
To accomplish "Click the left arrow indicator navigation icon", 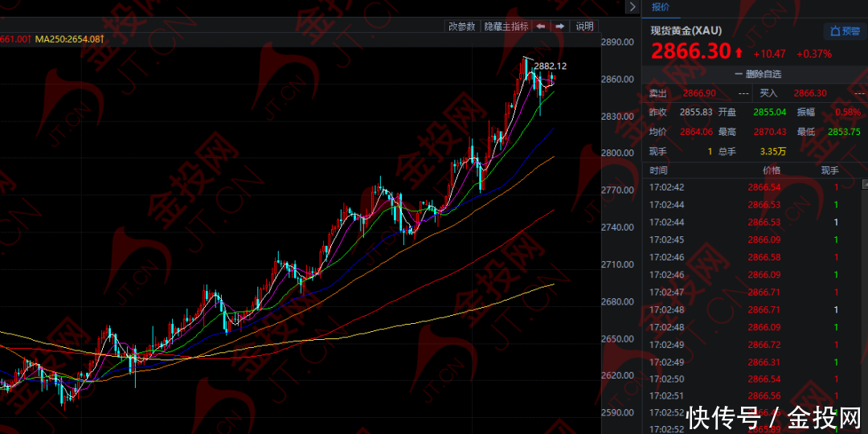I will pos(541,27).
